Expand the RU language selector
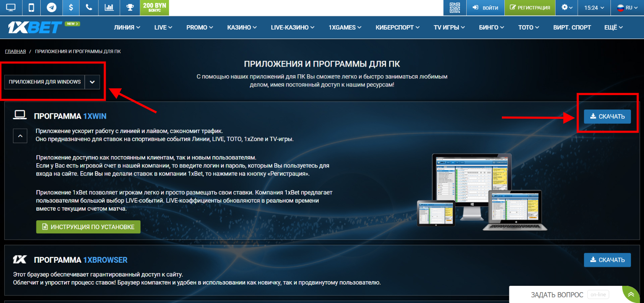The height and width of the screenshot is (303, 644). pyautogui.click(x=627, y=8)
